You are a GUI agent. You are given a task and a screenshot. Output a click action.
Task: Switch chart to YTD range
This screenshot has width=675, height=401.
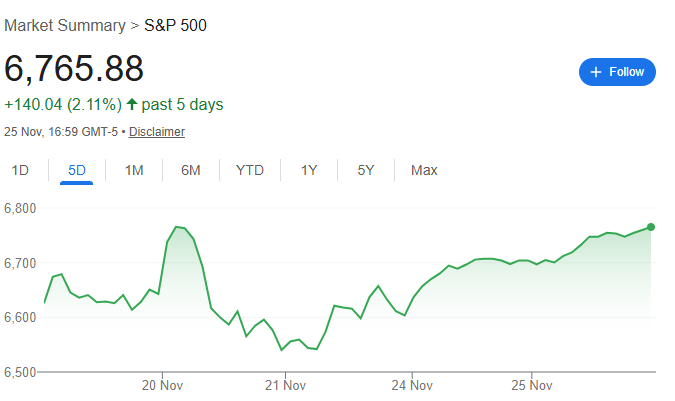[x=250, y=170]
